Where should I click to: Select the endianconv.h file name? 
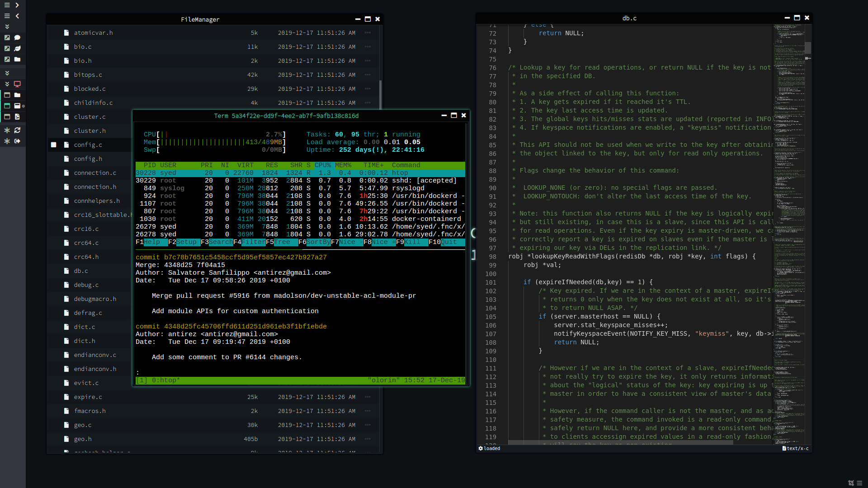95,369
